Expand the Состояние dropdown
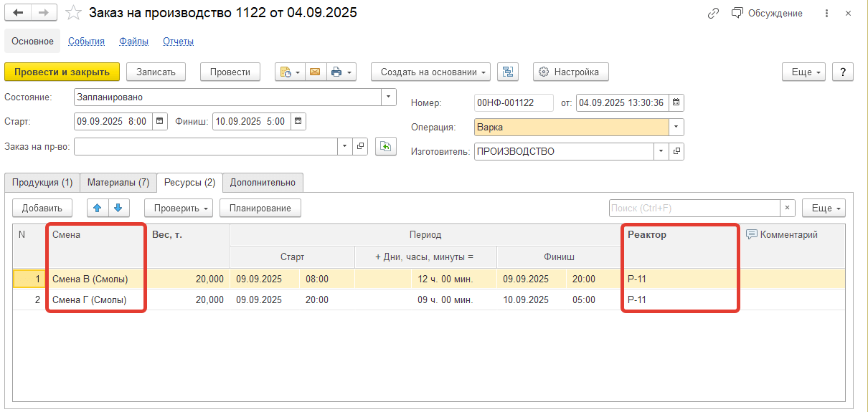The height and width of the screenshot is (412, 868). point(389,97)
